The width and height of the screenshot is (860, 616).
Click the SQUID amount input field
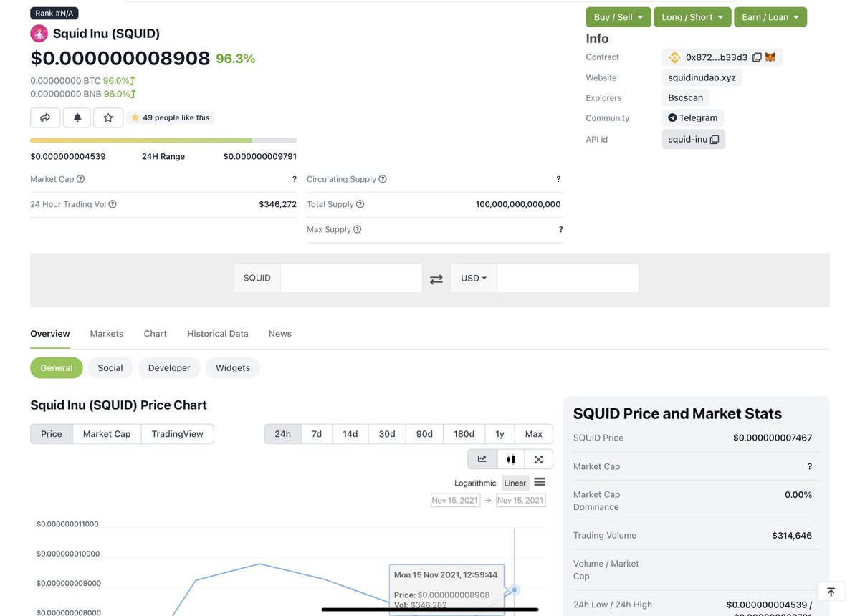[x=351, y=278]
